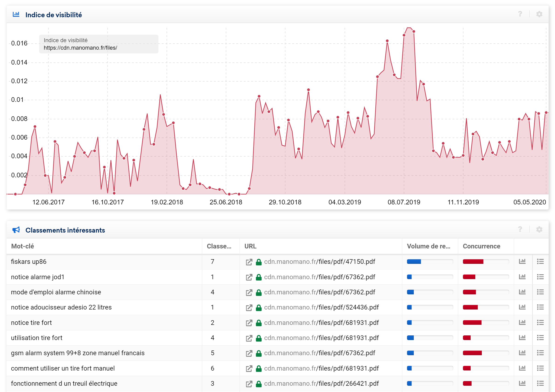
Task: Click Indice de visibilité panel title
Action: [x=54, y=15]
